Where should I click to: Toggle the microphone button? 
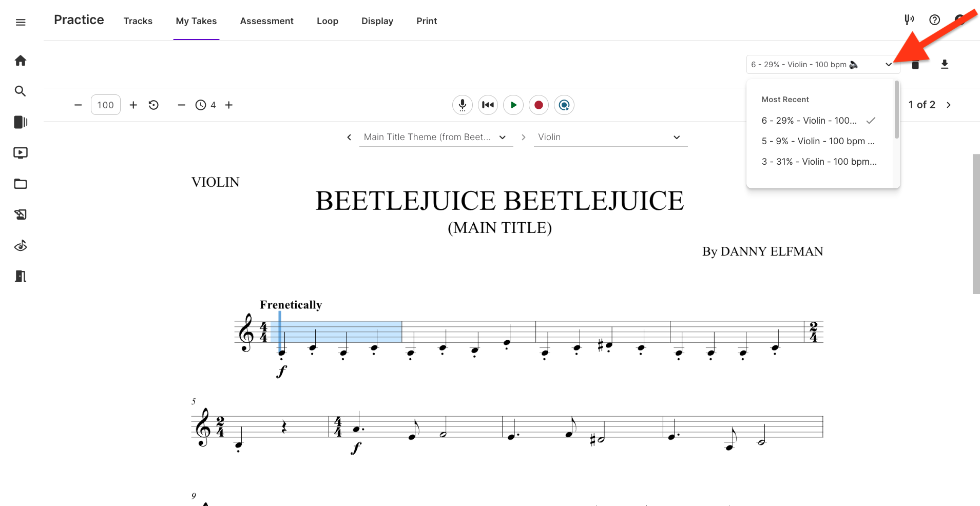click(463, 105)
